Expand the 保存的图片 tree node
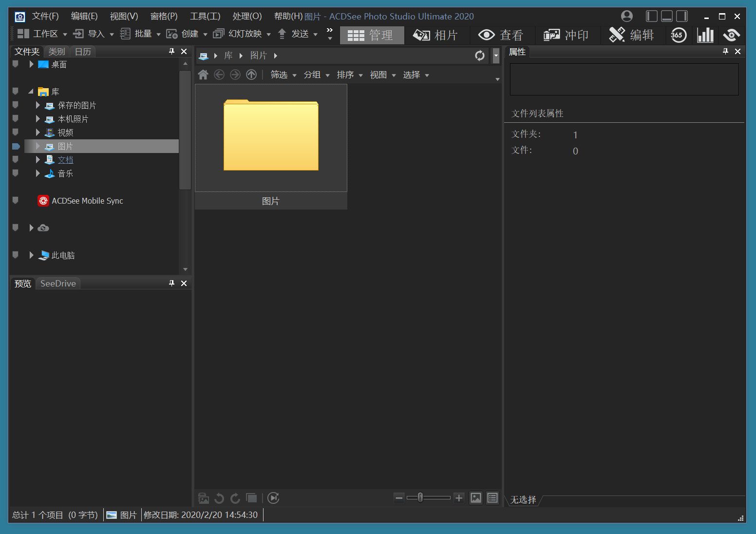Image resolution: width=756 pixels, height=534 pixels. pos(38,105)
